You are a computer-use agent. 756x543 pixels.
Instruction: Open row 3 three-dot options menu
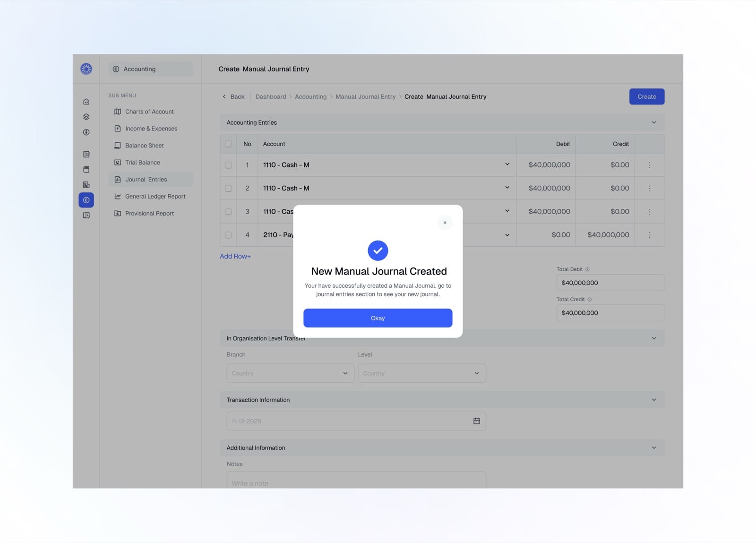coord(650,212)
